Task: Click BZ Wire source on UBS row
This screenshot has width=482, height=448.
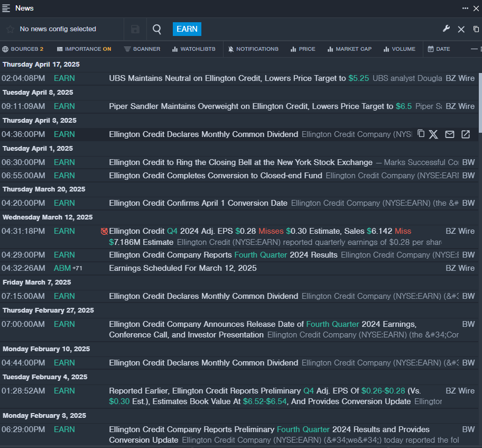Action: tap(460, 78)
